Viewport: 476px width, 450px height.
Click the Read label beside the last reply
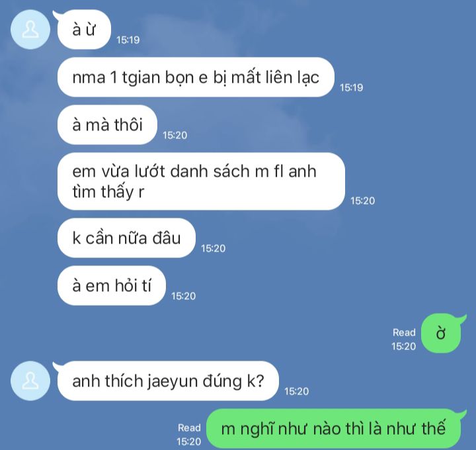click(189, 427)
